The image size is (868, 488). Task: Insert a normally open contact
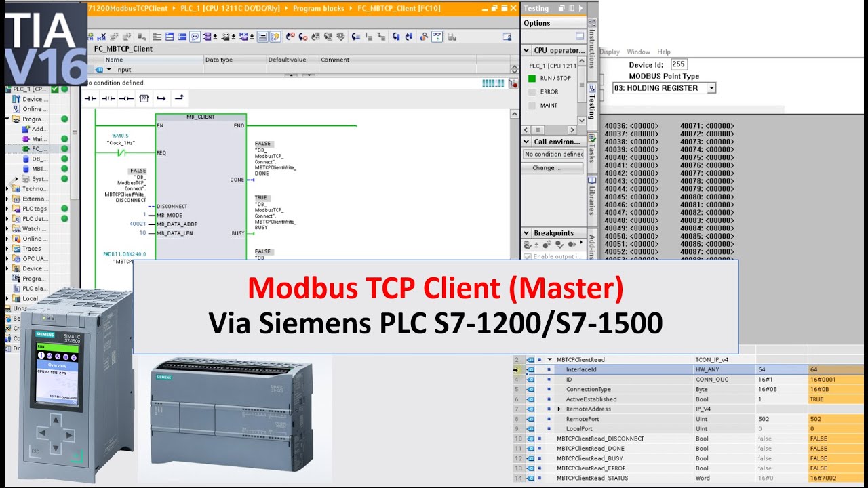coord(91,98)
